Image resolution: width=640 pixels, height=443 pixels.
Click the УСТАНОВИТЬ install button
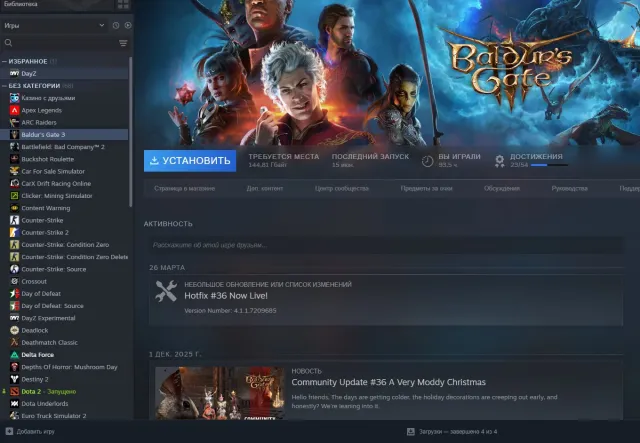pos(190,161)
